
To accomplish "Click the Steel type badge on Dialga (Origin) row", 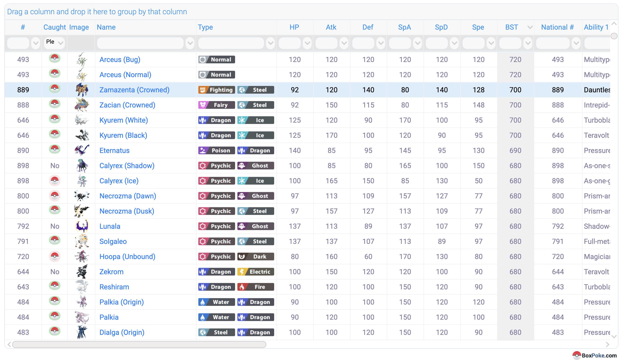I will 216,332.
